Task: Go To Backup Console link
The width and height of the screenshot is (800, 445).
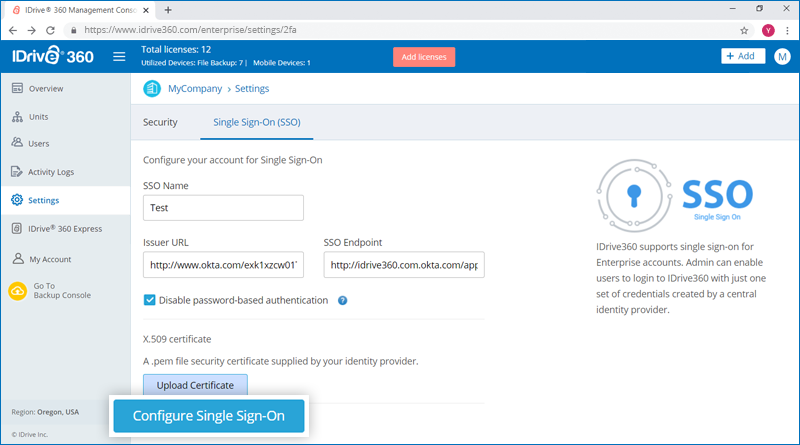Action: 62,290
